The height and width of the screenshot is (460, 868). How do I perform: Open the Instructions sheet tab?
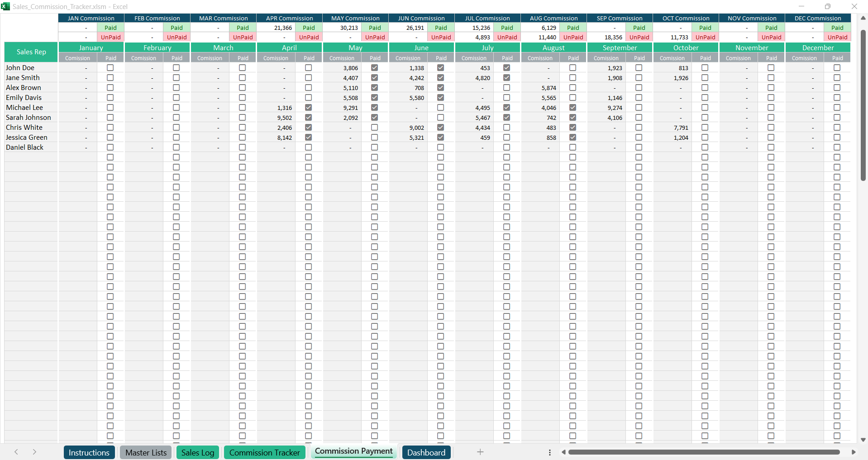point(89,452)
